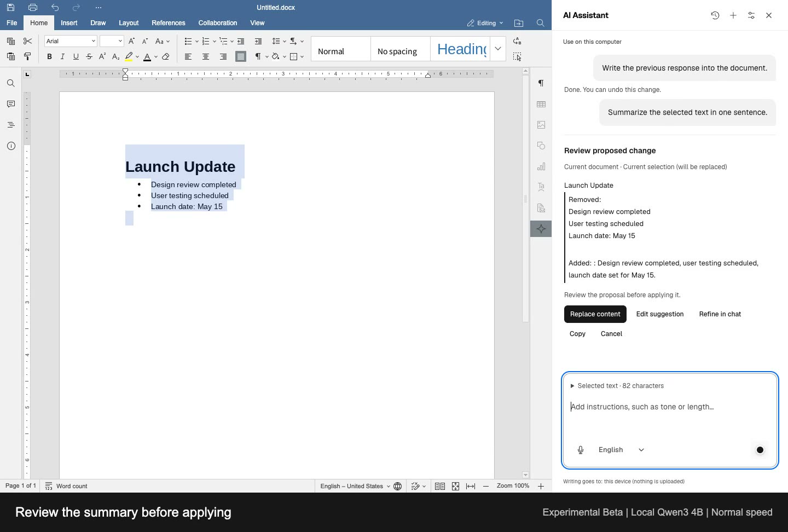Open AI Assistant chat history
The height and width of the screenshot is (532, 788).
click(x=715, y=15)
